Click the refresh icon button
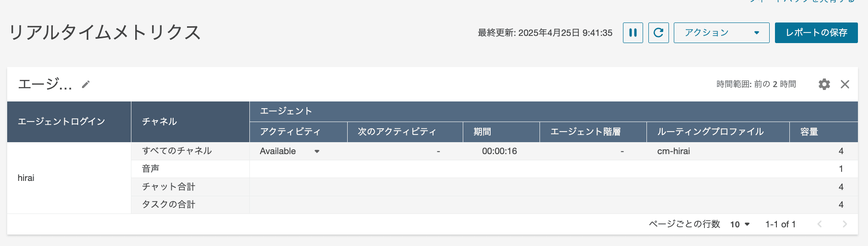 (658, 33)
